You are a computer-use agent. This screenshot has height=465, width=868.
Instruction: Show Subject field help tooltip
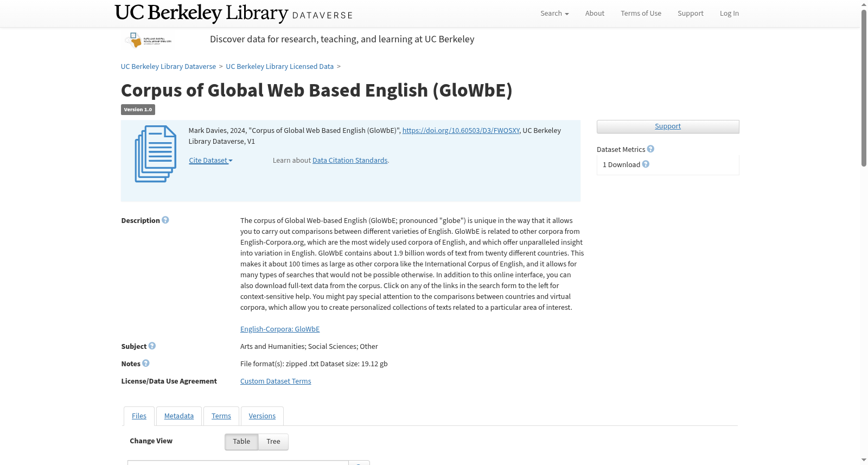152,346
